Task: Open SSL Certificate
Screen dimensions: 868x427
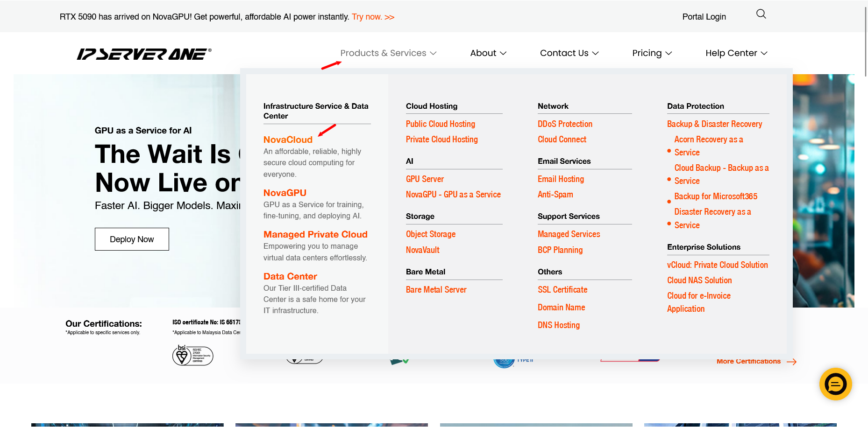Action: tap(562, 289)
